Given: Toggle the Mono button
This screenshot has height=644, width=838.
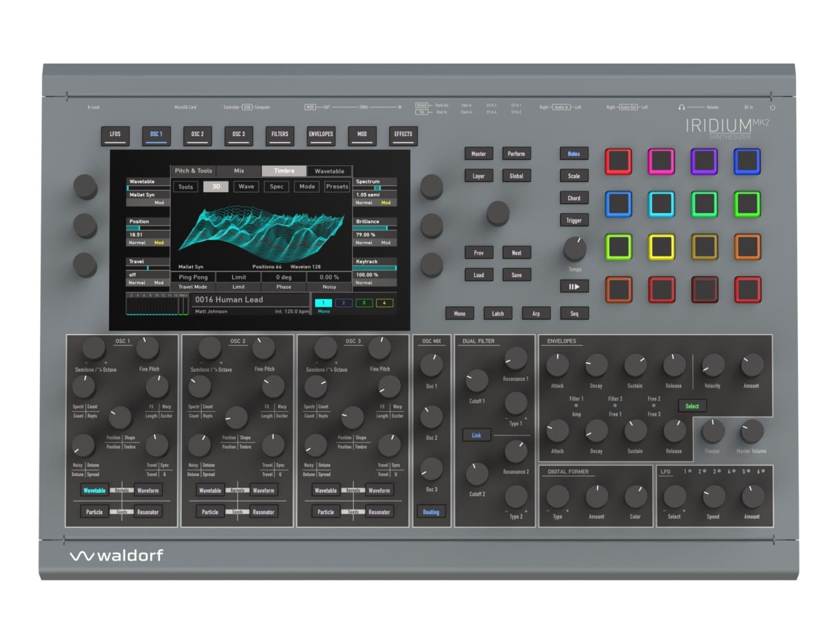Looking at the screenshot, I should point(459,313).
